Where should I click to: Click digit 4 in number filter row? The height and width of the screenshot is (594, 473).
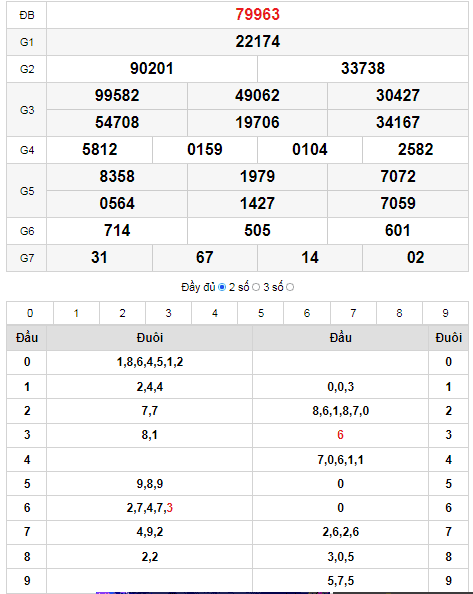pos(215,313)
